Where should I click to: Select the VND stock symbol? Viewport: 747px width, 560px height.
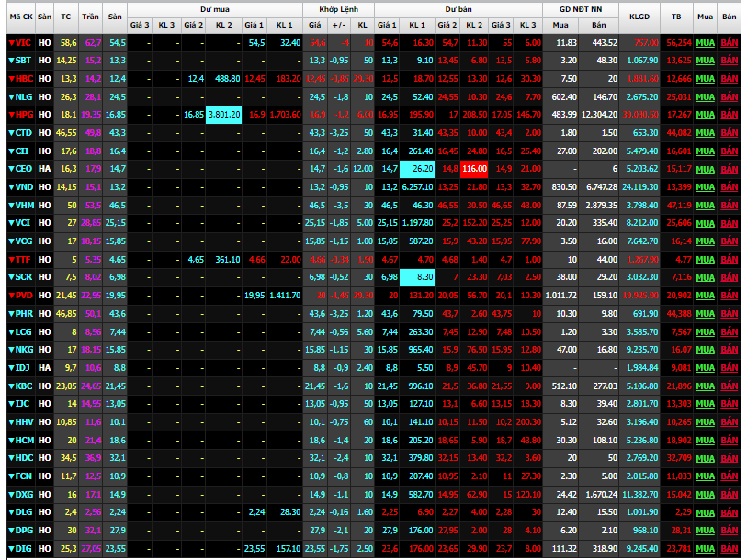pos(24,186)
